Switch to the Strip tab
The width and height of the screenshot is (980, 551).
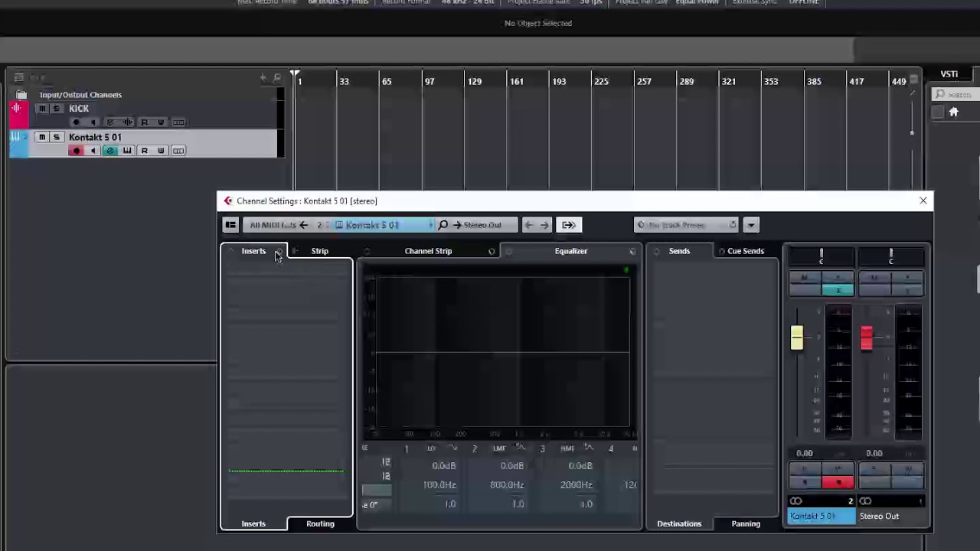coord(320,251)
